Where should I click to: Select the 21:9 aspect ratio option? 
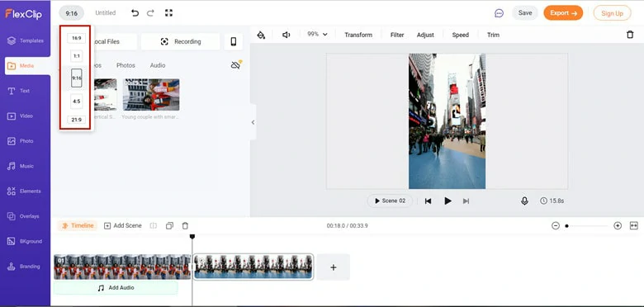click(77, 120)
